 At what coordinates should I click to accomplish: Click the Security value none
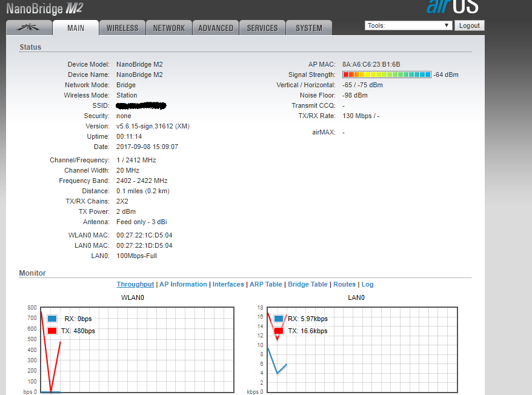pos(124,116)
